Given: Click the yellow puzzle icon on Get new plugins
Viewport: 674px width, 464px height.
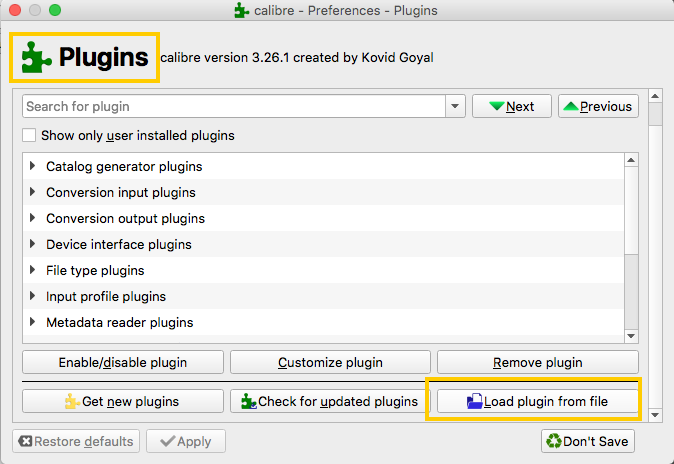Looking at the screenshot, I should click(x=72, y=401).
